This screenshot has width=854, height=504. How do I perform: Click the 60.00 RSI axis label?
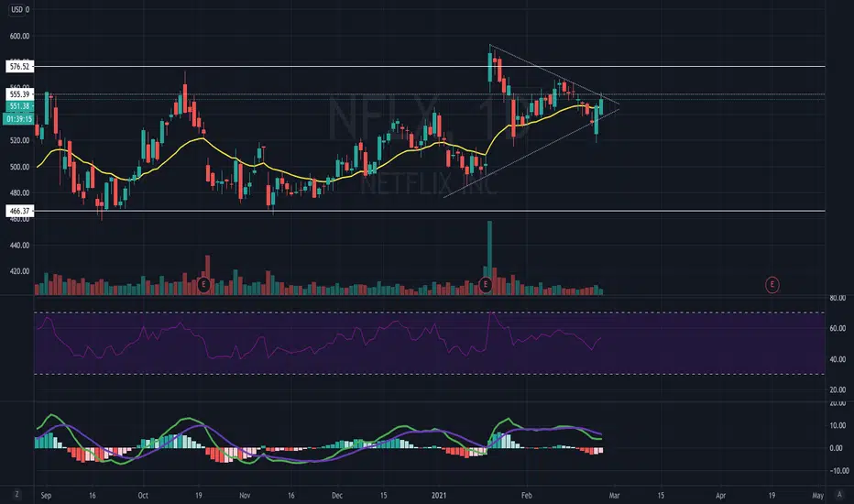[838, 328]
